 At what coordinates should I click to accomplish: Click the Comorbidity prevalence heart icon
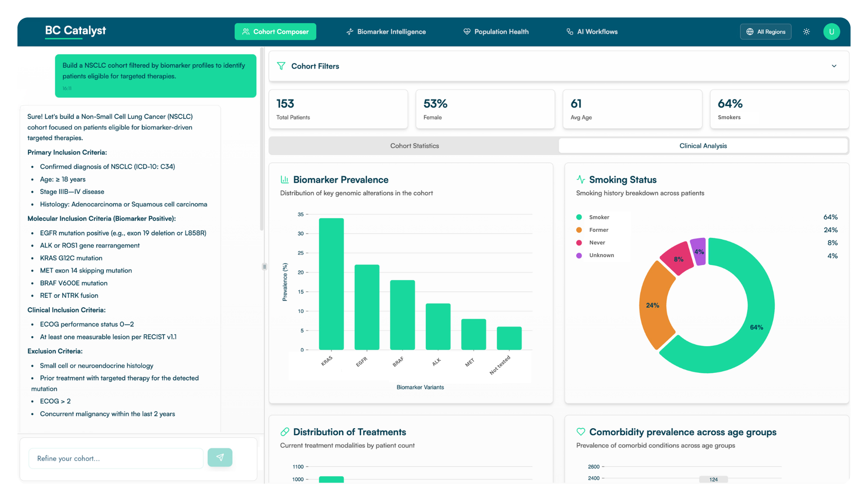coord(581,432)
